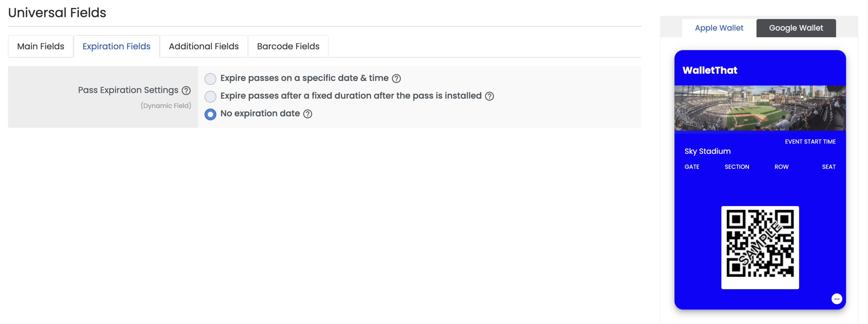868x324 pixels.
Task: Select the Google Wallet preview button
Action: coord(796,28)
